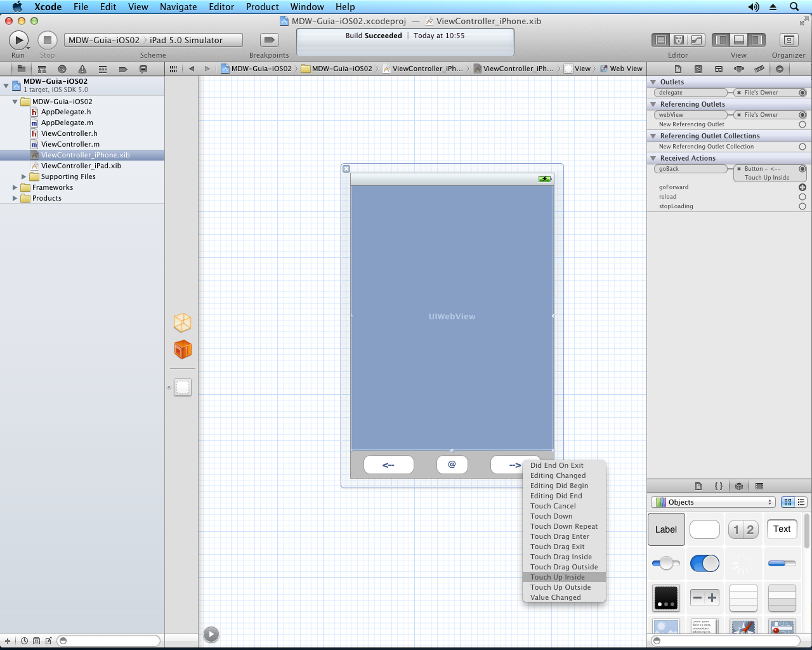
Task: Toggle the utilities pane visibility
Action: [757, 40]
